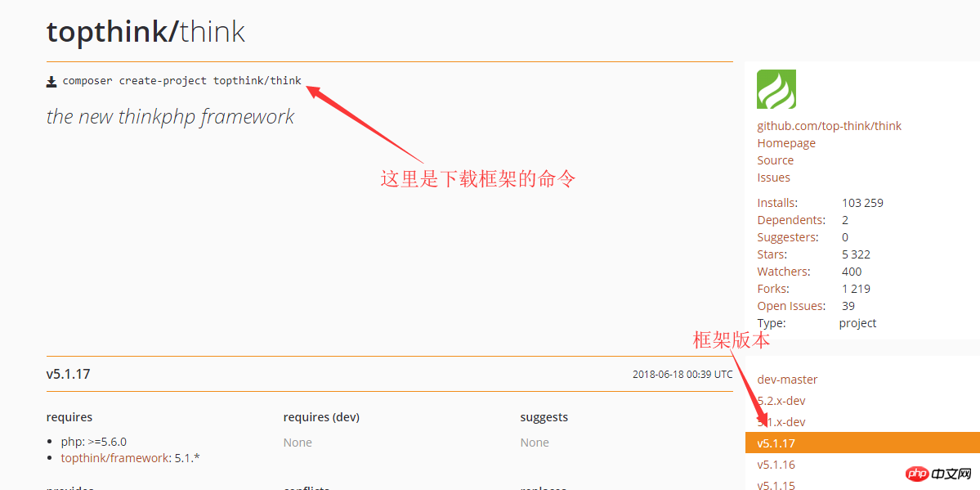Image resolution: width=980 pixels, height=490 pixels.
Task: Open the topthink/framework requirement link
Action: (114, 457)
